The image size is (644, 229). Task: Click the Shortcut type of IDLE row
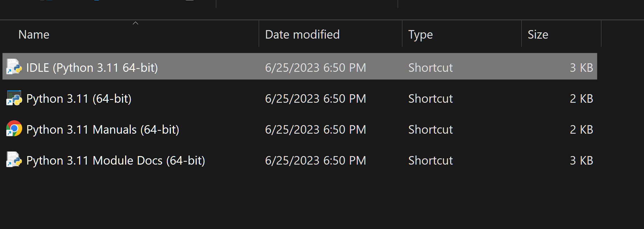point(430,68)
